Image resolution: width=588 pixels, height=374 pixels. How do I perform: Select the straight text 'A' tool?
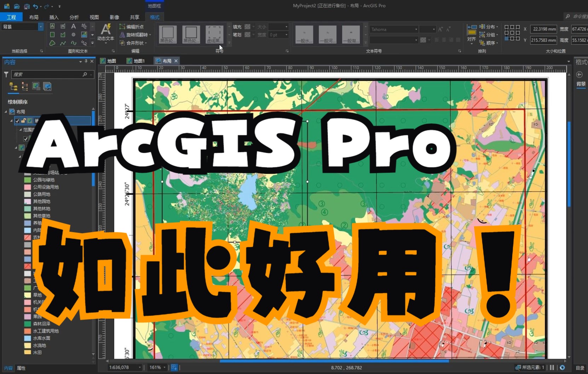coord(73,26)
